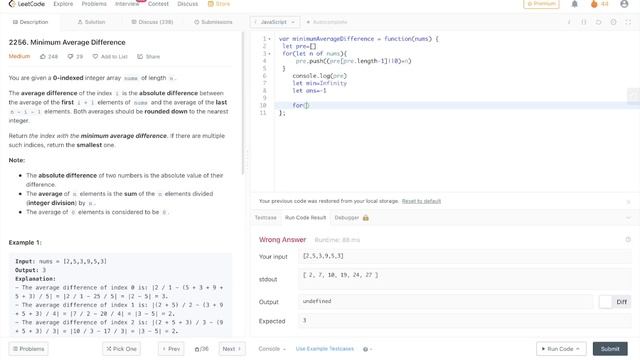Pick One random problem
This screenshot has width=640, height=360.
pyautogui.click(x=121, y=349)
